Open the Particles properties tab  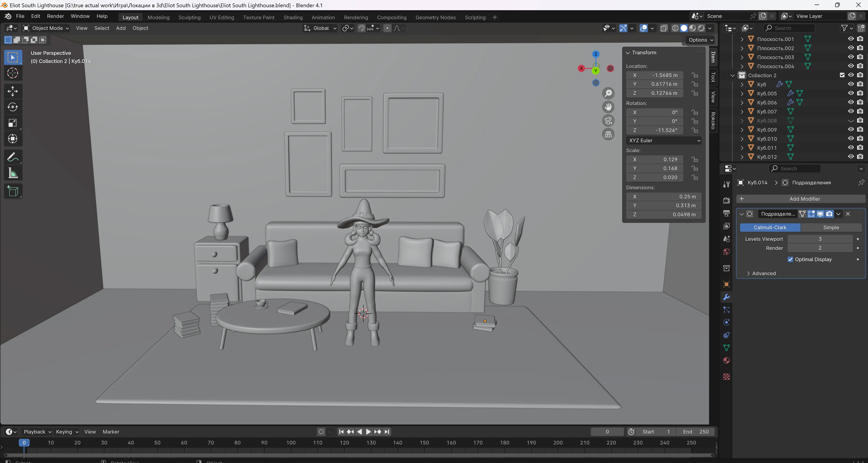coord(727,310)
